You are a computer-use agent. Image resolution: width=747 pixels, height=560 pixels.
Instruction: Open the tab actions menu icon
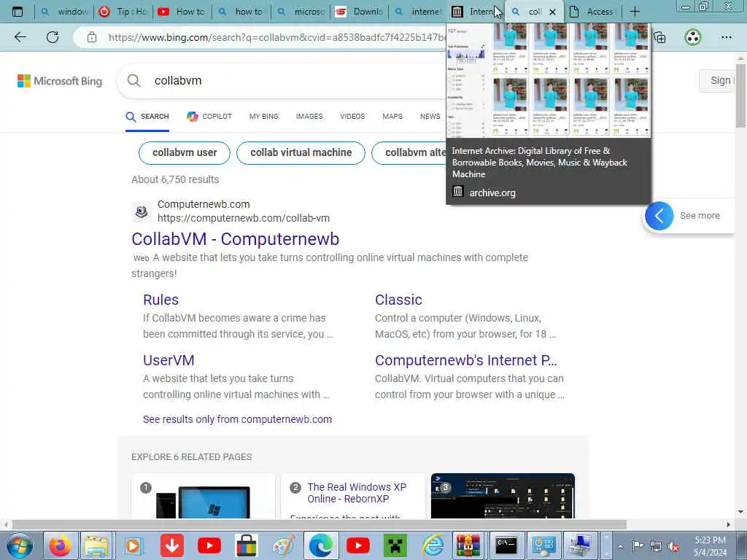coord(18,12)
